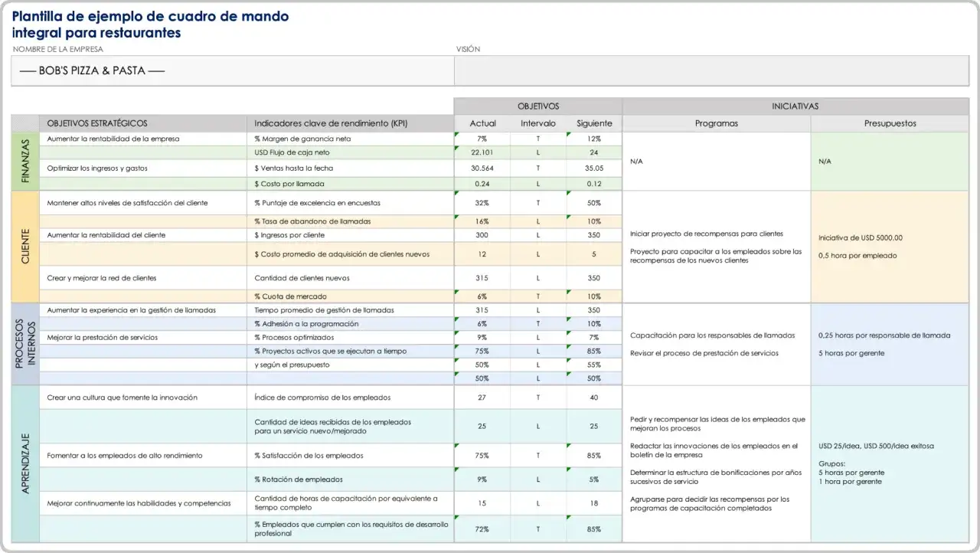Select 'Aumentar la experiencia en la gestión de llamadas'
This screenshot has height=553, width=980.
point(132,310)
